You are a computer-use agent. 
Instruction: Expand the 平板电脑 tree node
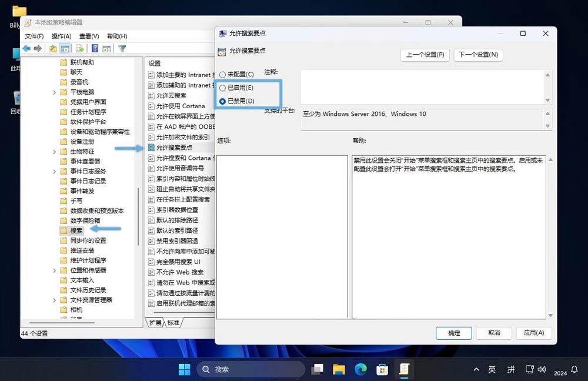(54, 92)
